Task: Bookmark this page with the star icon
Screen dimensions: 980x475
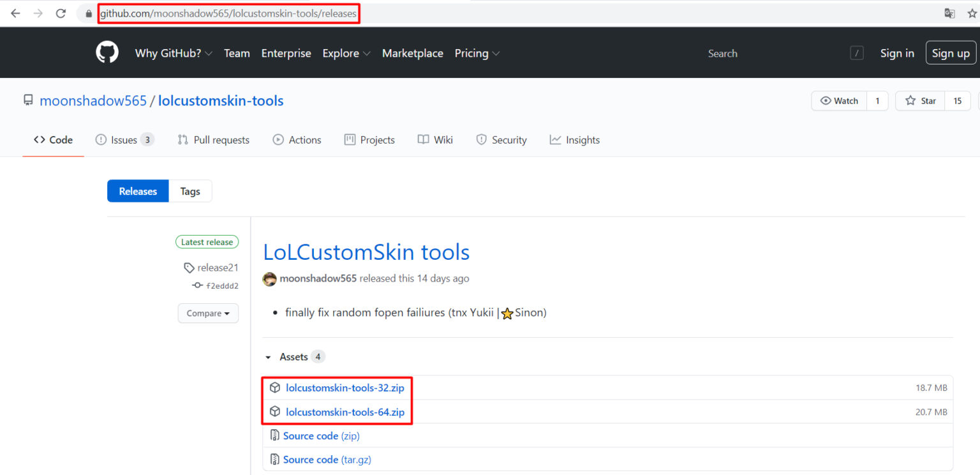Action: pos(971,13)
